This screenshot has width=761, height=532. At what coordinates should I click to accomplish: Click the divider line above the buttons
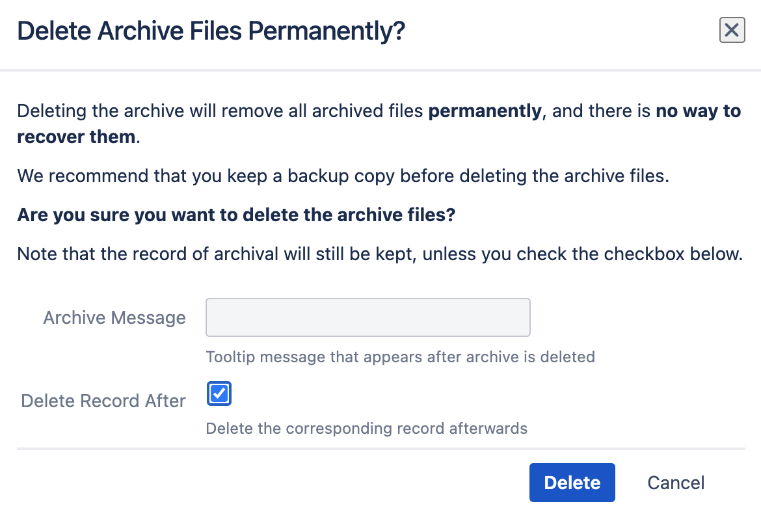pos(380,449)
